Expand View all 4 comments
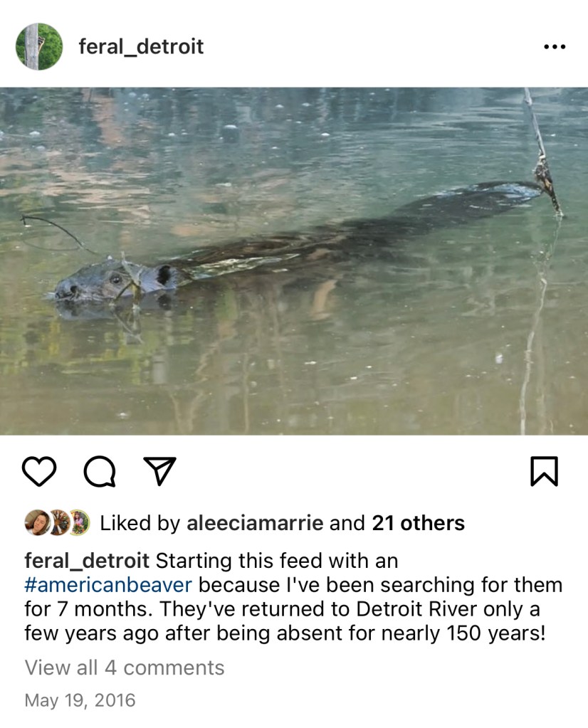Image resolution: width=588 pixels, height=728 pixels. (125, 668)
